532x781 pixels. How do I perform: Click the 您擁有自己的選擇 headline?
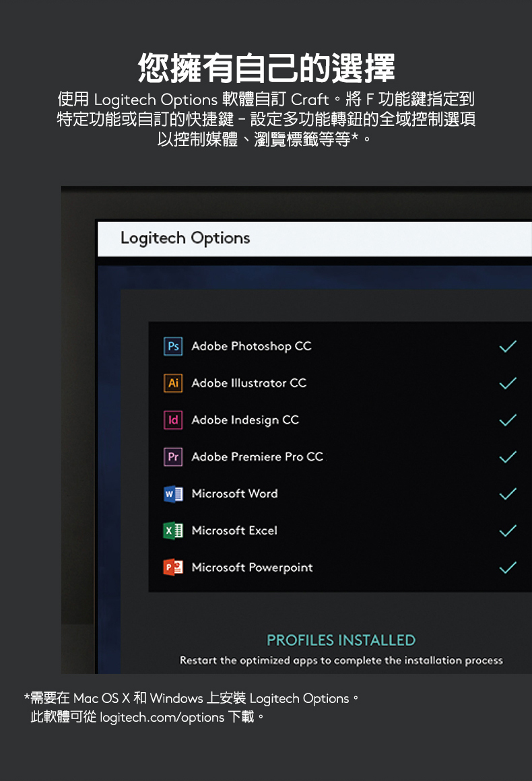pyautogui.click(x=266, y=68)
